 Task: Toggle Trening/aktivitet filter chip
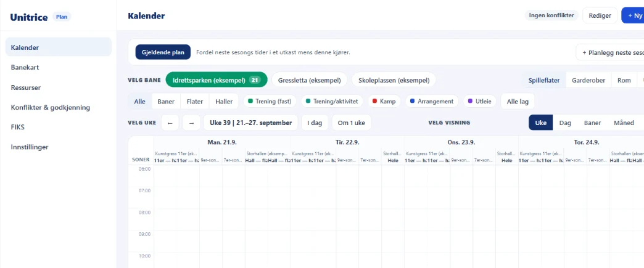(332, 102)
